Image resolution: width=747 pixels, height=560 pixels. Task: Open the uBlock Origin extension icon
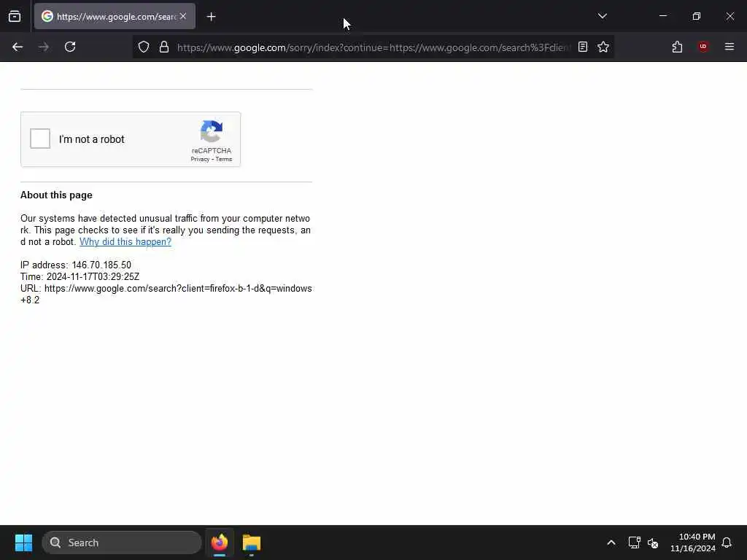point(703,47)
